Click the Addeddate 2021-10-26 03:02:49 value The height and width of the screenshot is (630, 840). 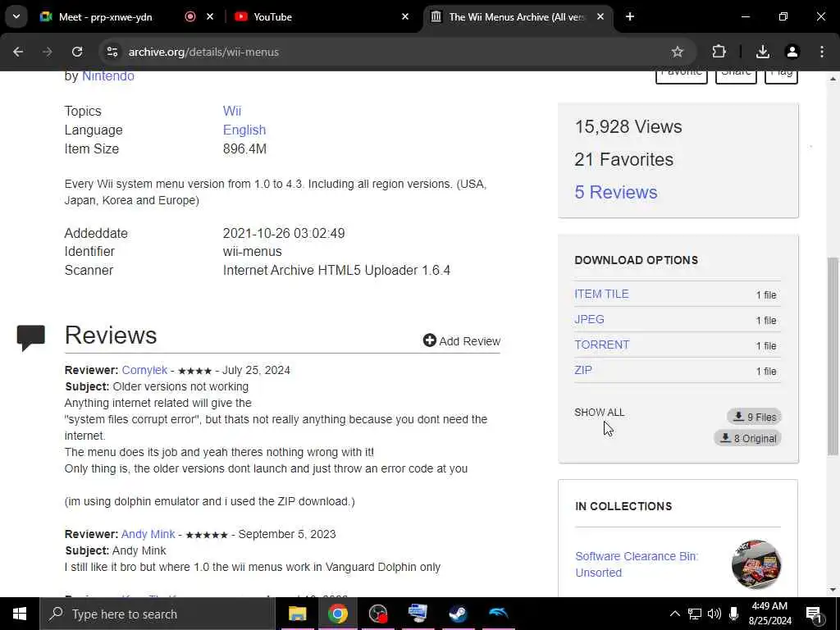(x=284, y=234)
